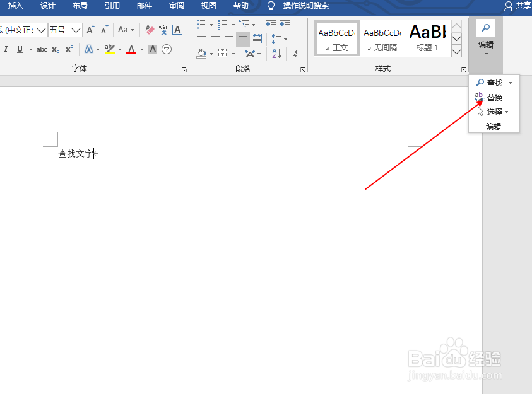Viewport: 532px width, 394px height.
Task: Expand font color dropdown arrow
Action: pos(141,49)
